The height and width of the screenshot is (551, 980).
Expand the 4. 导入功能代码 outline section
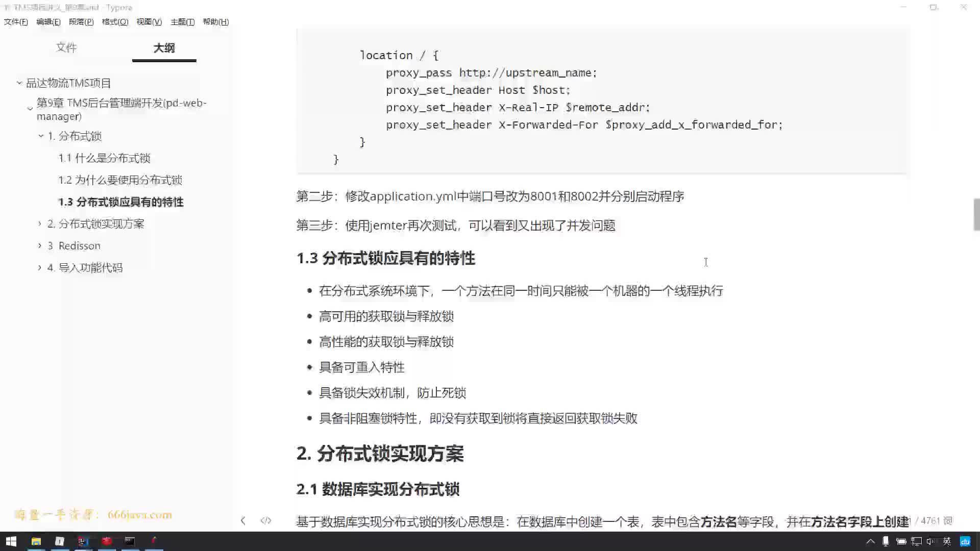(40, 267)
